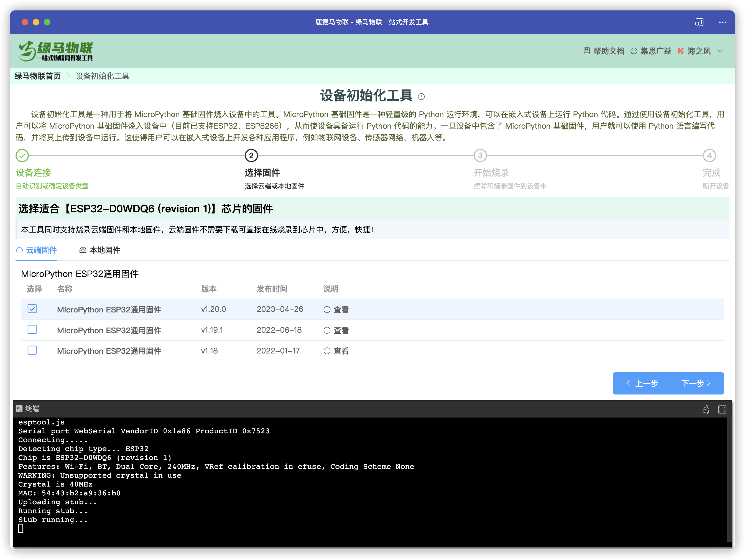Image resolution: width=745 pixels, height=560 pixels.
Task: Click the 绿马物联 logo
Action: (x=56, y=51)
